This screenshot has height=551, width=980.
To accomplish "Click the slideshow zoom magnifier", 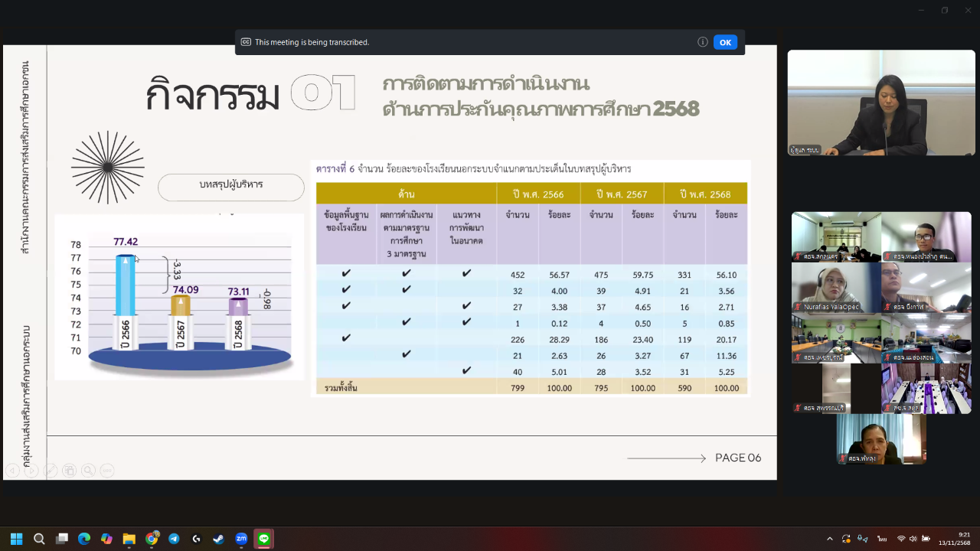I will [x=89, y=471].
